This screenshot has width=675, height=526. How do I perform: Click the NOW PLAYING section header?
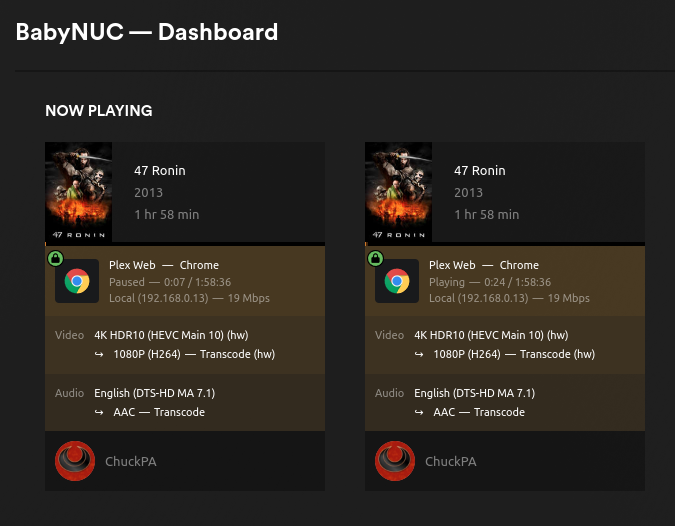point(99,111)
